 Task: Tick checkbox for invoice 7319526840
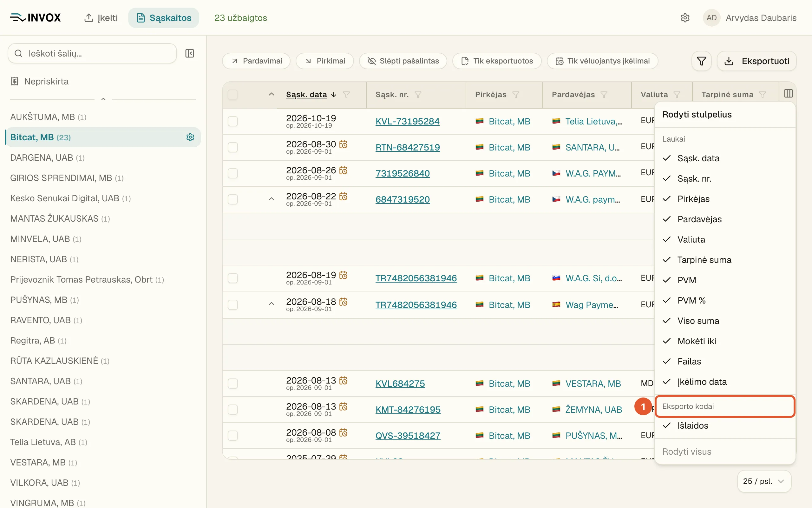233,173
